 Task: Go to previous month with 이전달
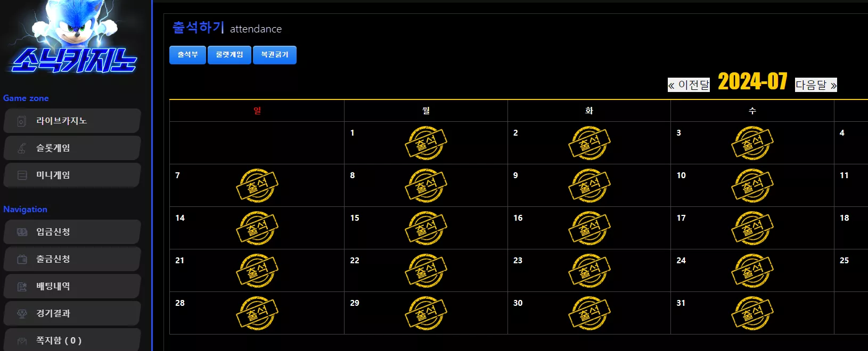(x=689, y=85)
